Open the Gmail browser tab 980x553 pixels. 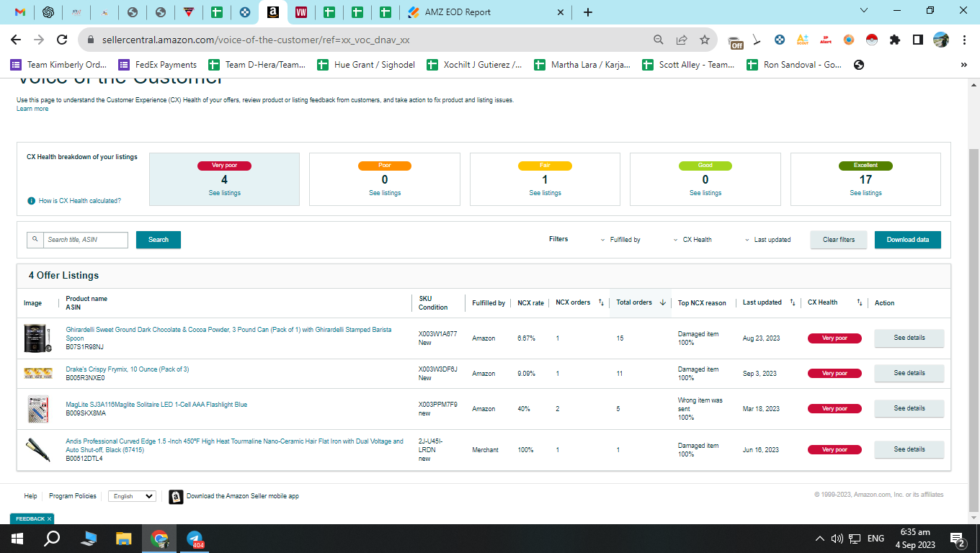(x=20, y=12)
